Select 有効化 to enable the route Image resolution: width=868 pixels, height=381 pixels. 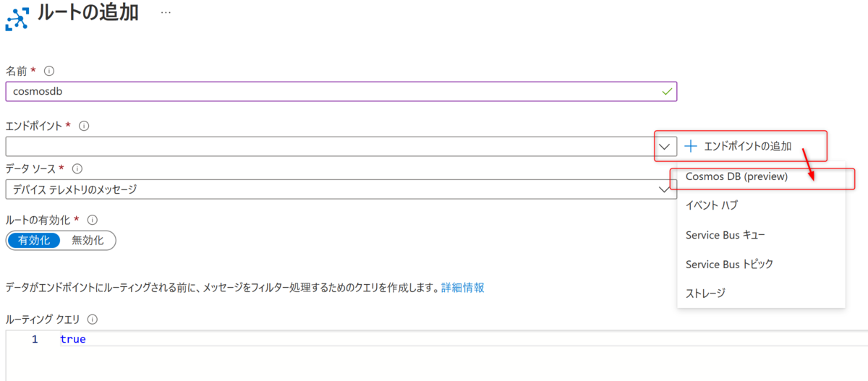[x=34, y=241]
